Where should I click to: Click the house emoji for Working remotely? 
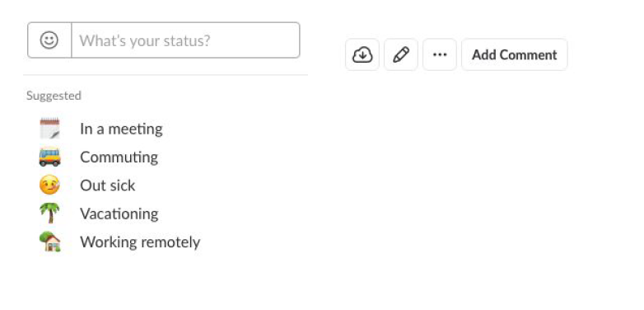tap(49, 242)
